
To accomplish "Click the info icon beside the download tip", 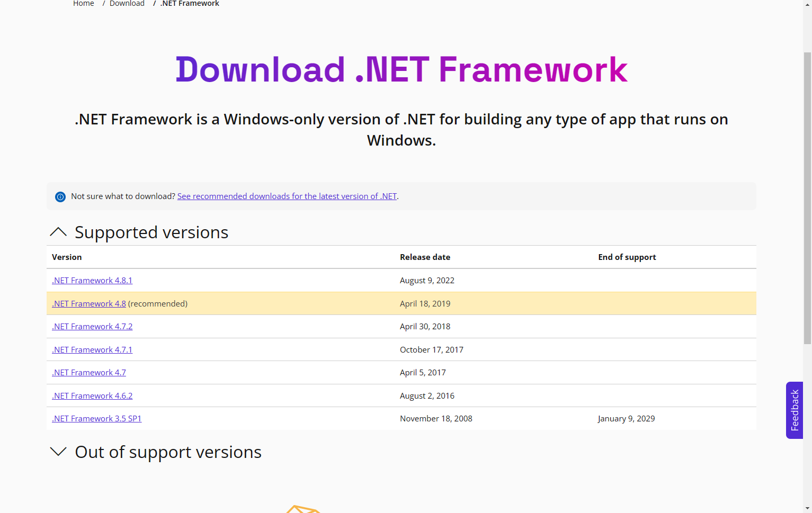I will pyautogui.click(x=60, y=196).
